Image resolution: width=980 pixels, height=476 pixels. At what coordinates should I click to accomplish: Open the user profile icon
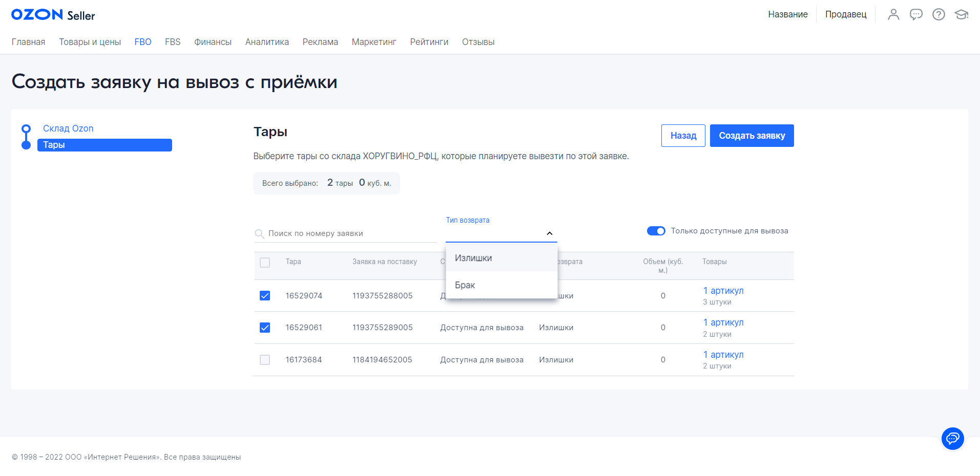coord(893,14)
